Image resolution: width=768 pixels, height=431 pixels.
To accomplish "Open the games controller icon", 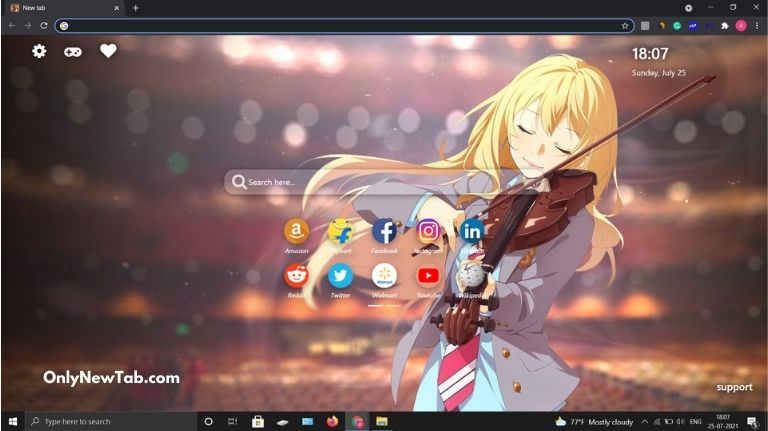I will pos(73,51).
